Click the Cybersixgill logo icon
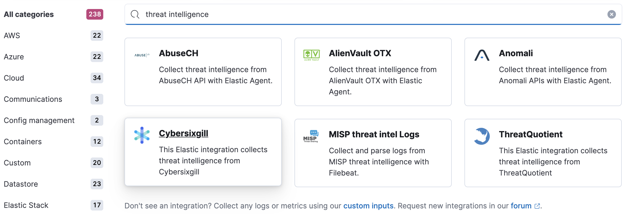This screenshot has width=644, height=219. coord(142,135)
